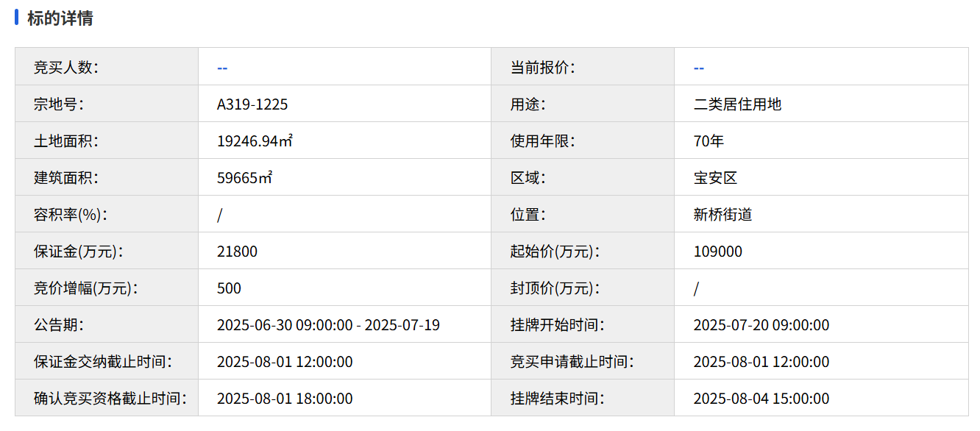
Task: Click the starting price 109000
Action: (717, 252)
